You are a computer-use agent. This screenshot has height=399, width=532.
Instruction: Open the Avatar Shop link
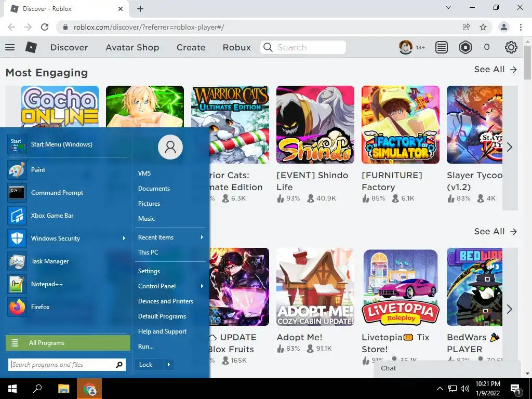[x=132, y=47]
